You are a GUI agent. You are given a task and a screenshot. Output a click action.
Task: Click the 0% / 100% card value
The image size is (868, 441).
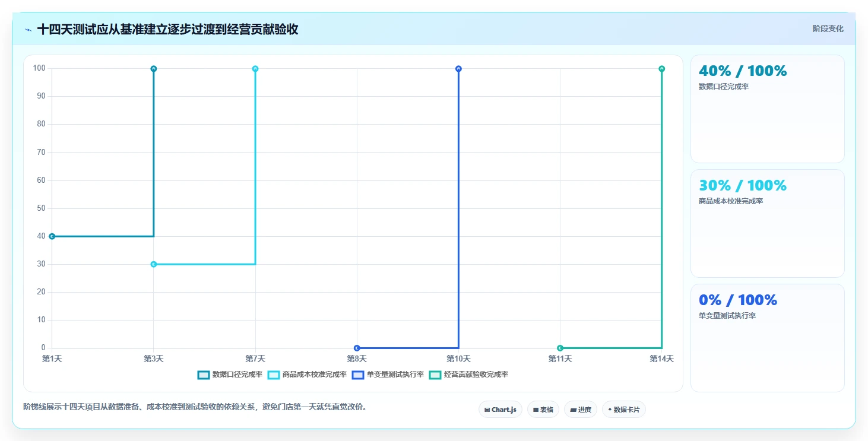click(x=738, y=300)
